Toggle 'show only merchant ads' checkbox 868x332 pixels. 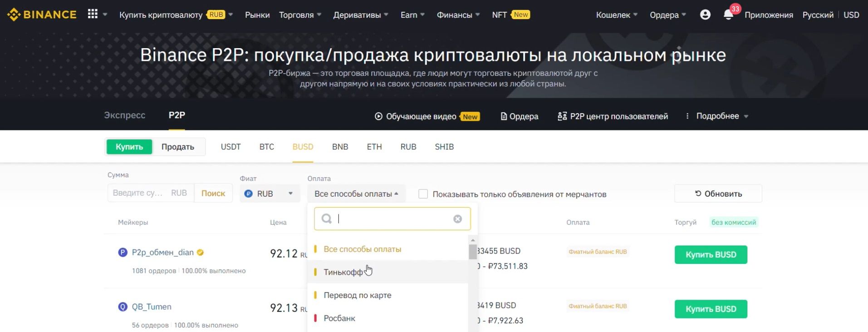423,194
